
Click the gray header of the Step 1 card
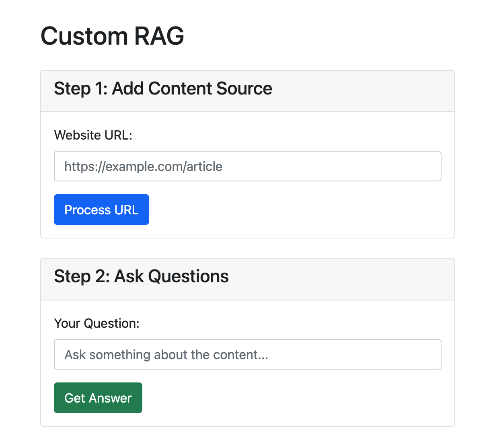click(362, 91)
